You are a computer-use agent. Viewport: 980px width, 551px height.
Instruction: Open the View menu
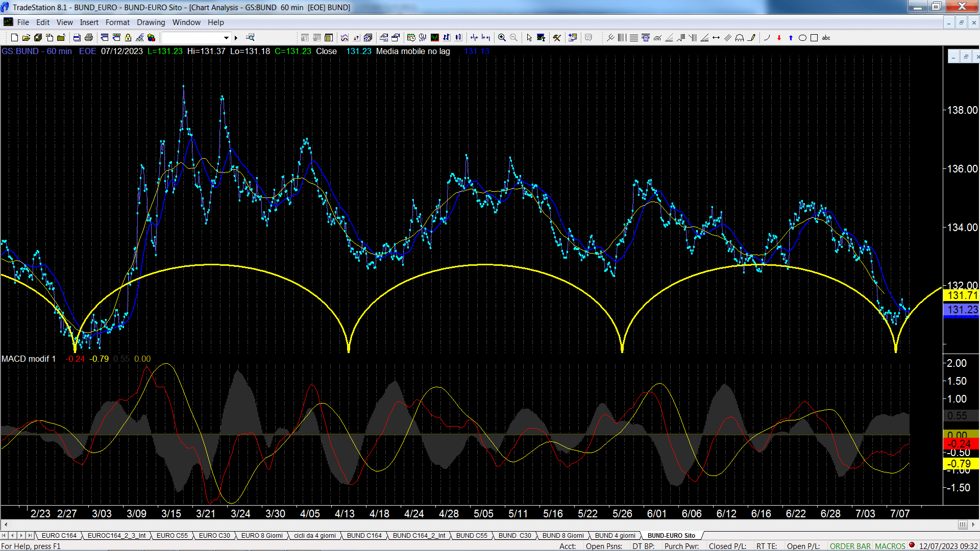[64, 22]
